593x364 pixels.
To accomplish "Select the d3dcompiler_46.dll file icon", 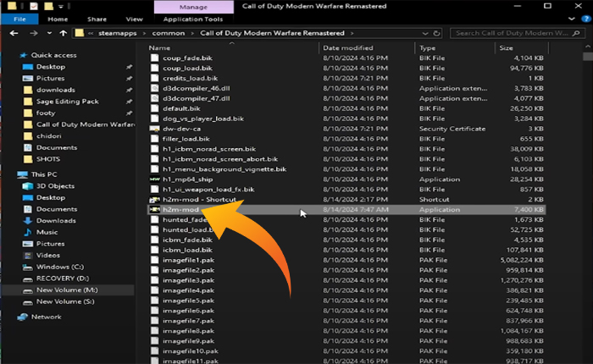I will click(x=155, y=88).
